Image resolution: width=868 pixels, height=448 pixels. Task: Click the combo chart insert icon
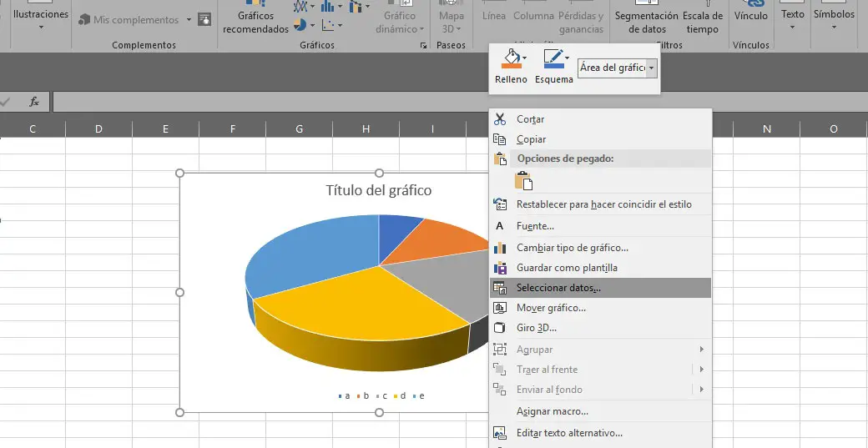point(356,6)
